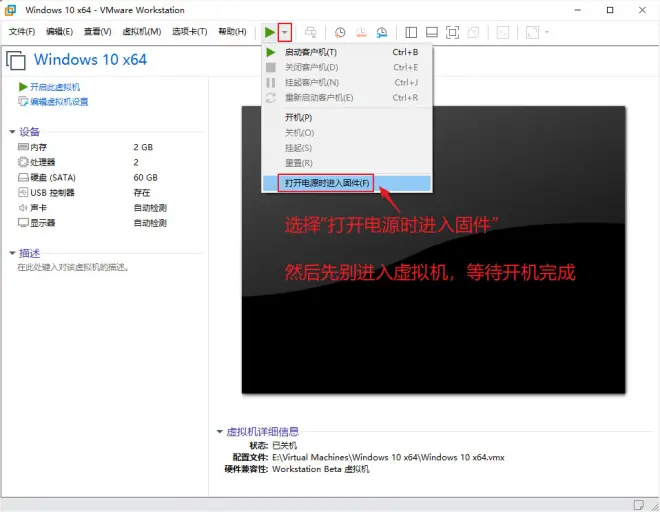Click the Windows 10 x64 heading title

[90, 60]
